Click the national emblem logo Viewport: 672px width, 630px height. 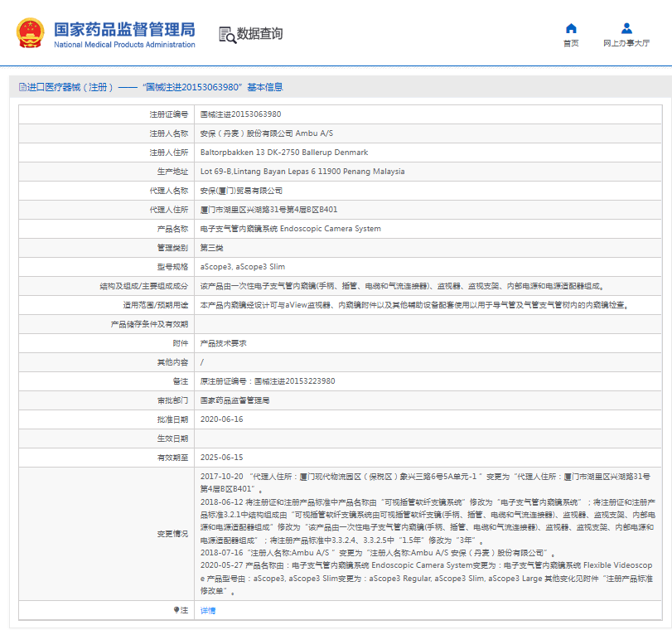point(30,32)
